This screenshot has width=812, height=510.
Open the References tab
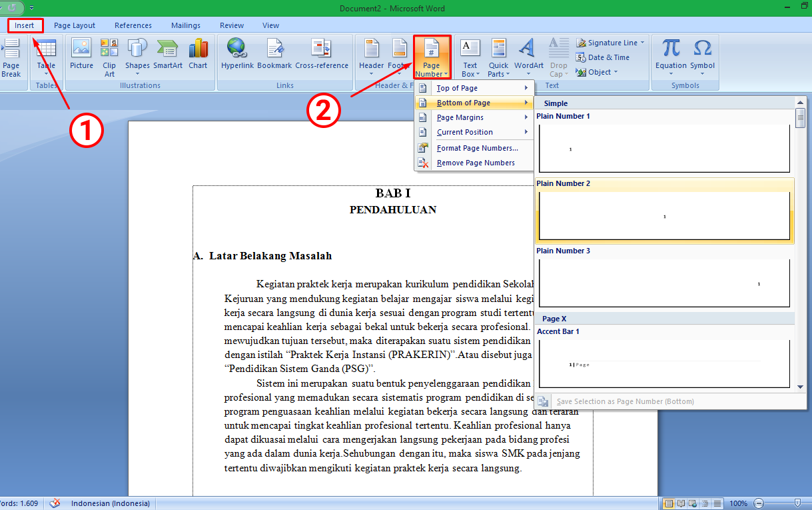pos(133,25)
